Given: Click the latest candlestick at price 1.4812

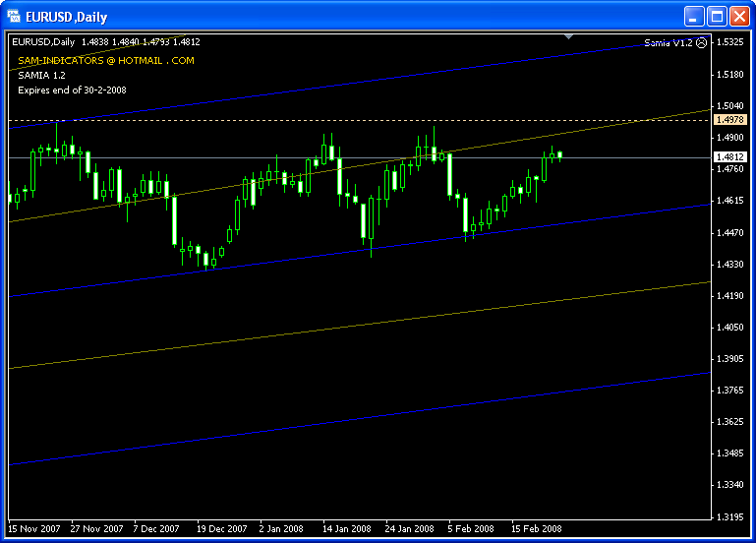Looking at the screenshot, I should [559, 155].
